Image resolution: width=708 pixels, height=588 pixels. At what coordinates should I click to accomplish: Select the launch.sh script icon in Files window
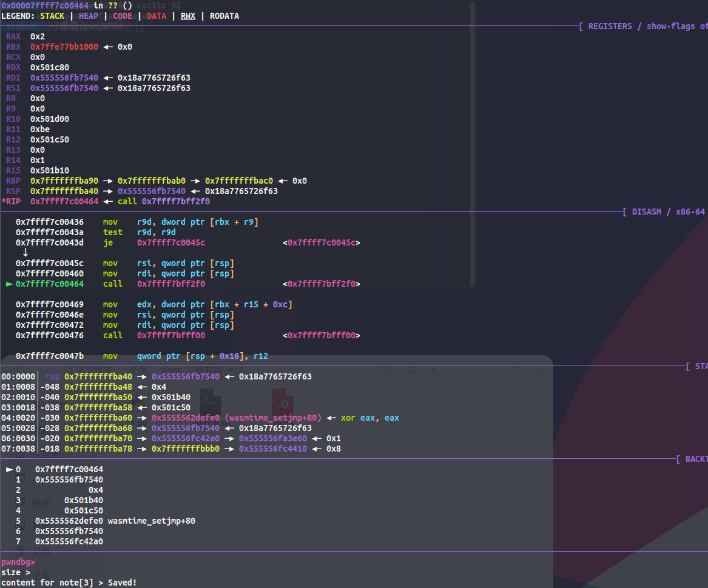click(211, 402)
